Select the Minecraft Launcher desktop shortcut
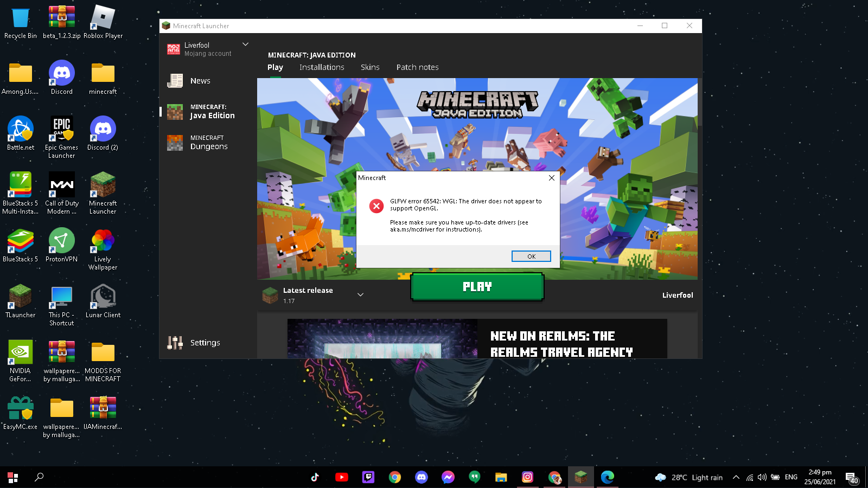868x488 pixels. coord(103,194)
